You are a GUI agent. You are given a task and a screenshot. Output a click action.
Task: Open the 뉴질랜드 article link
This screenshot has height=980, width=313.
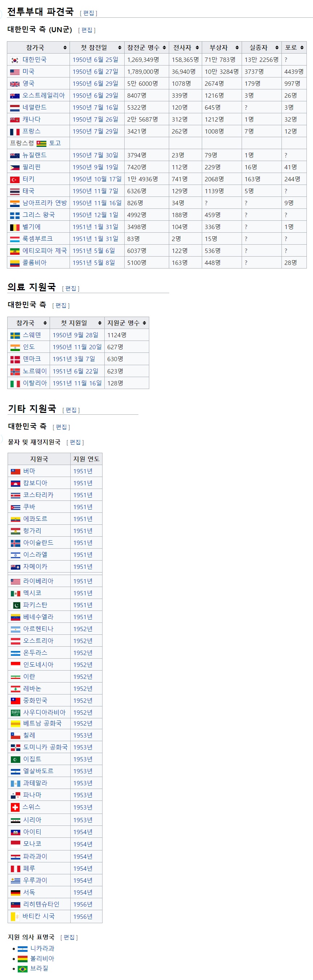pos(34,155)
